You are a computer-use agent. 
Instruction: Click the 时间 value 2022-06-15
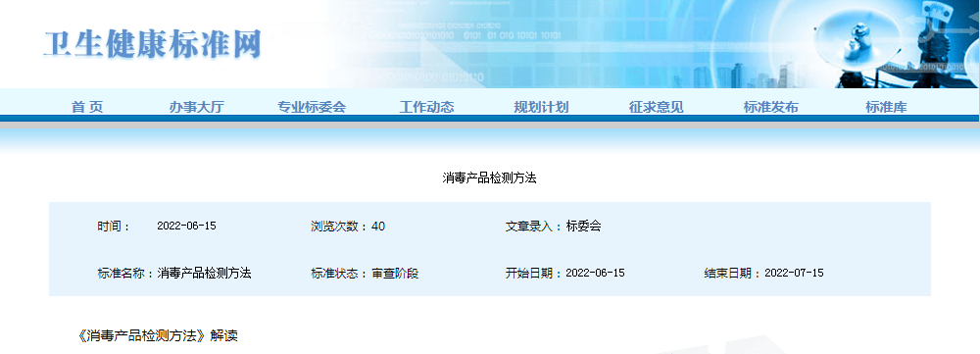(186, 226)
